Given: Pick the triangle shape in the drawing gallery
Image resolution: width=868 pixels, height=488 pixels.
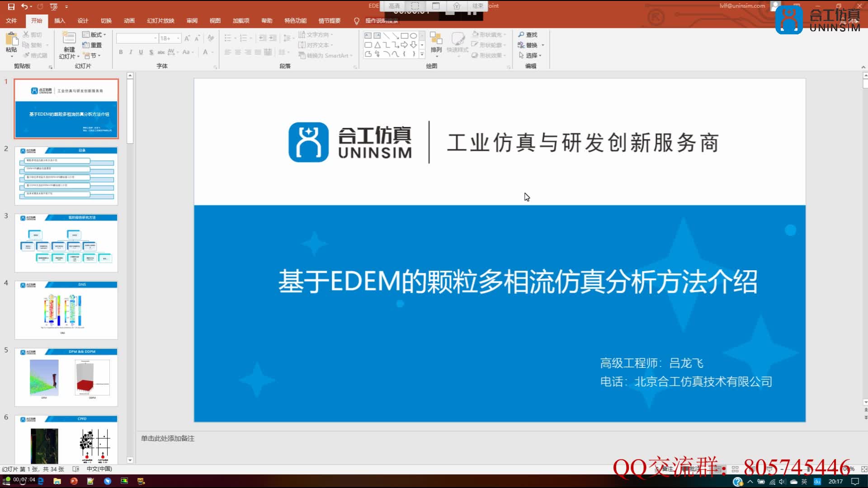Looking at the screenshot, I should point(377,45).
